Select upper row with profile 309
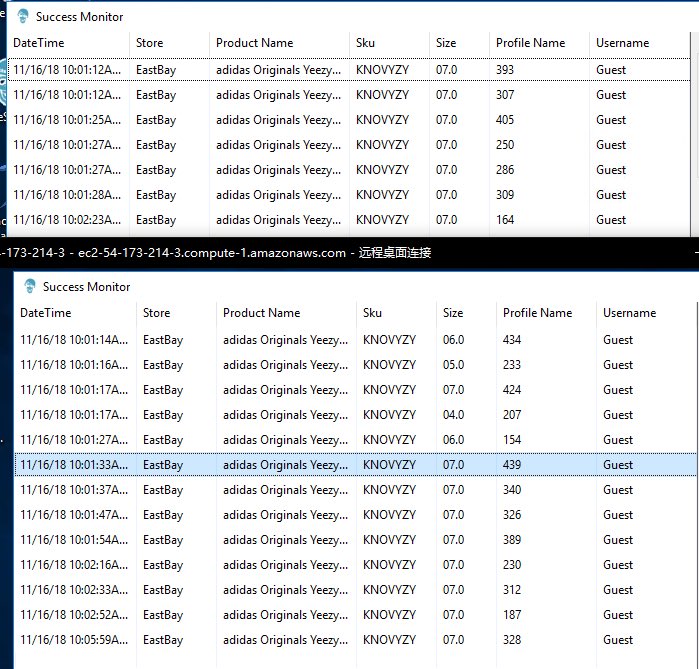Viewport: 699px width, 669px height. 349,195
